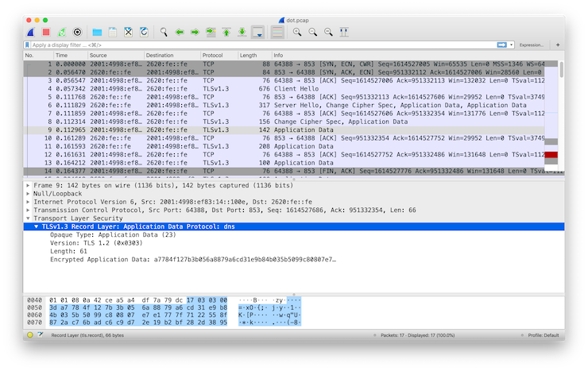Click packet list vertical scrollbar thumb
The height and width of the screenshot is (371, 588).
[561, 69]
